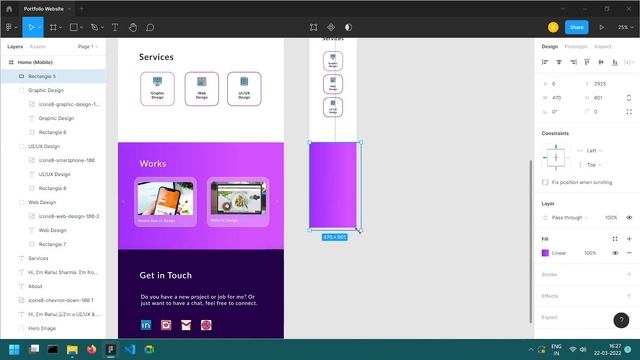Select the Pen tool
Image resolution: width=640 pixels, height=360 pixels.
(x=94, y=27)
